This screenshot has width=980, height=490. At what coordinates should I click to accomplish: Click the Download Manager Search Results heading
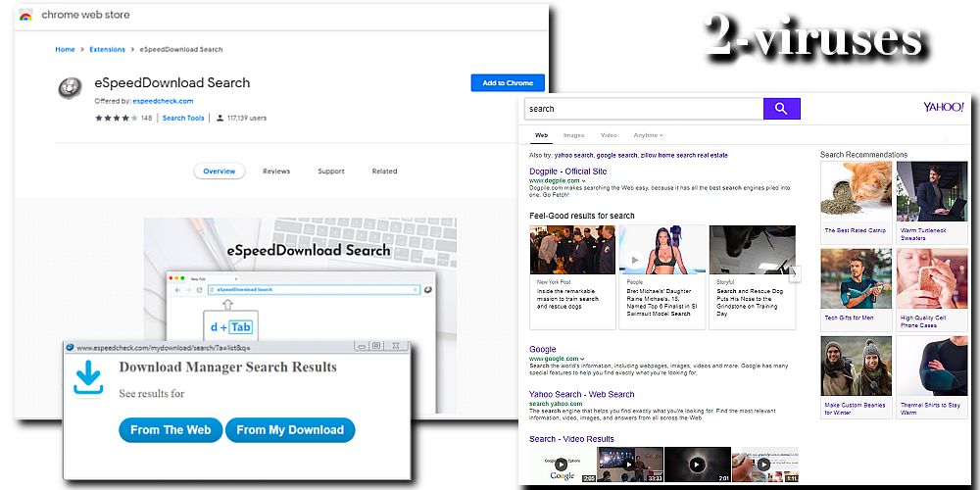(x=228, y=367)
